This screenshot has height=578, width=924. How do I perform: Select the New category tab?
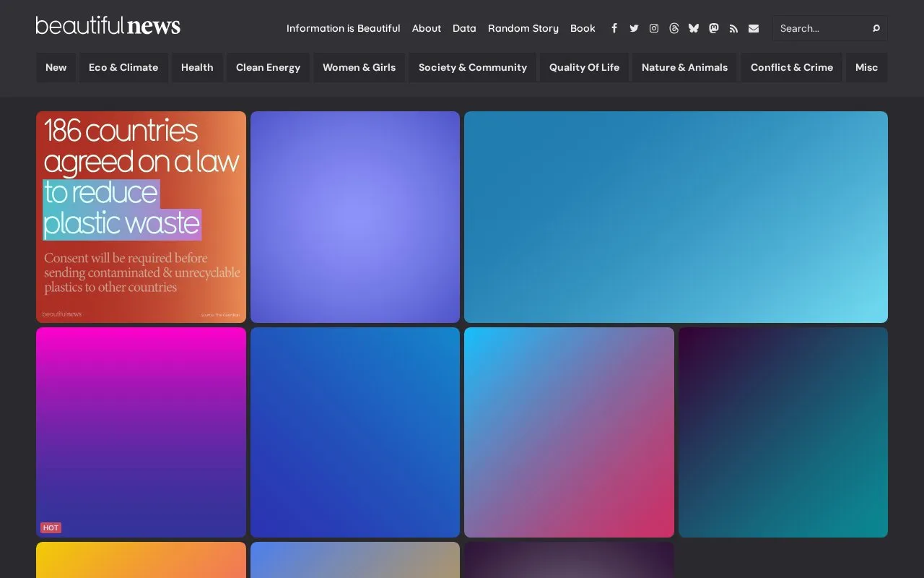pyautogui.click(x=56, y=67)
